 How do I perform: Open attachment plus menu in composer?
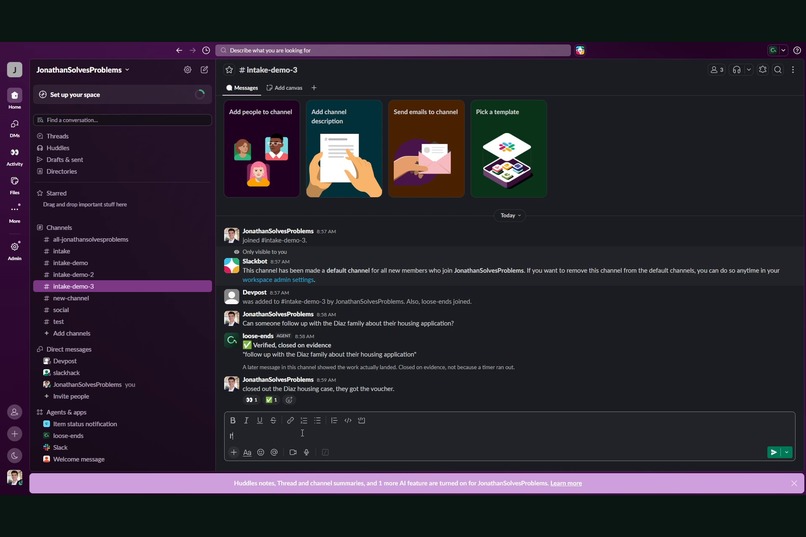[233, 452]
